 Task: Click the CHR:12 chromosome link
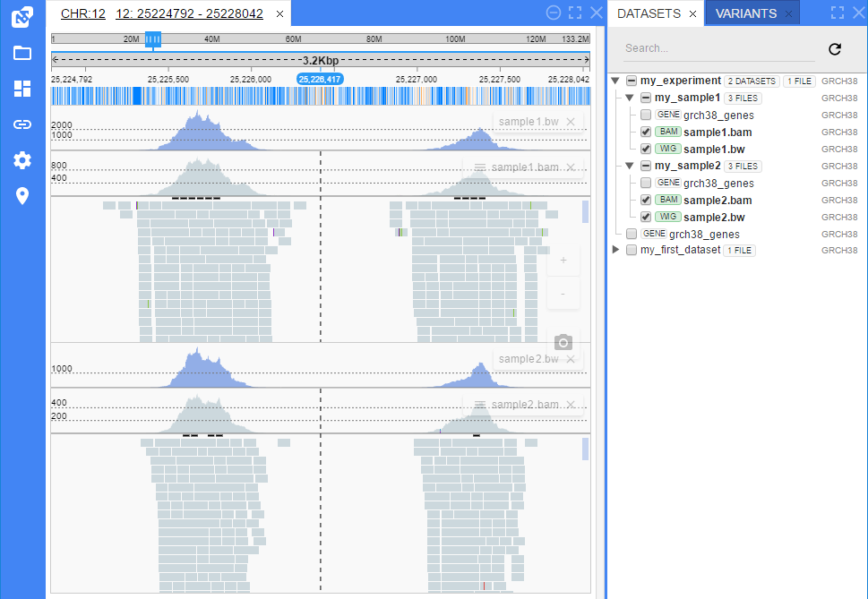[83, 13]
